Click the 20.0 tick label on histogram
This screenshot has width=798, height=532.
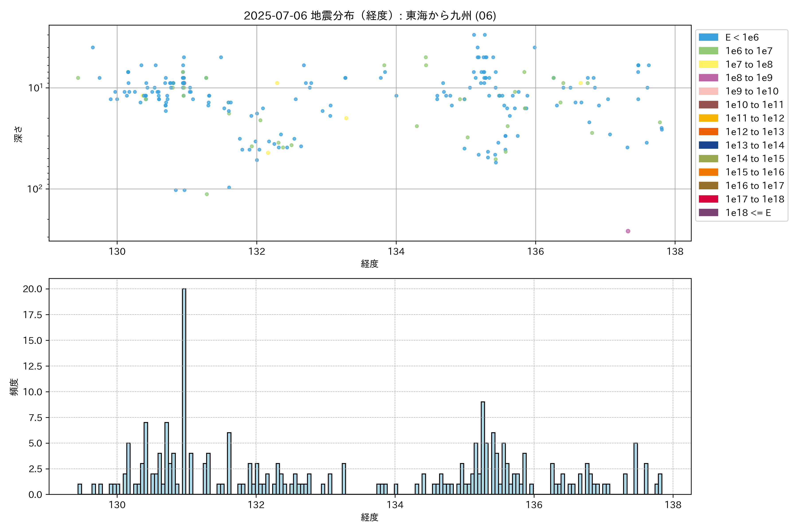33,289
